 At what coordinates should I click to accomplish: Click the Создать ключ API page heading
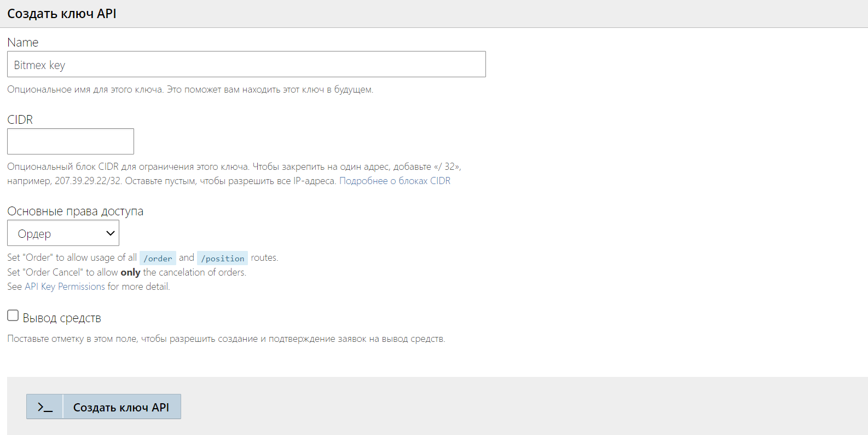click(x=62, y=14)
